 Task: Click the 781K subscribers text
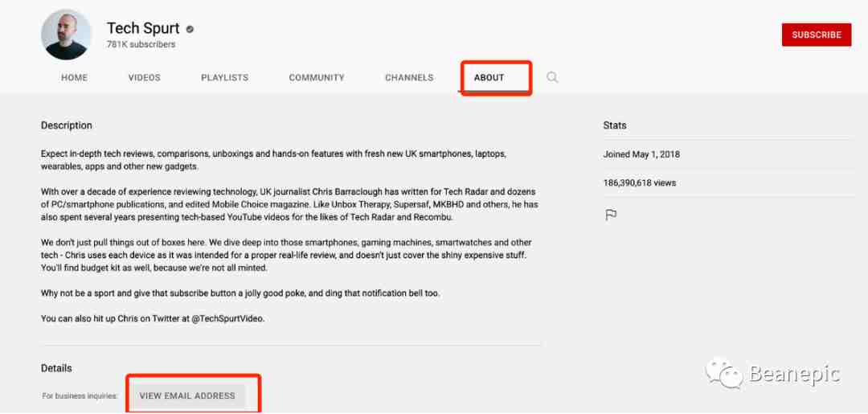141,44
